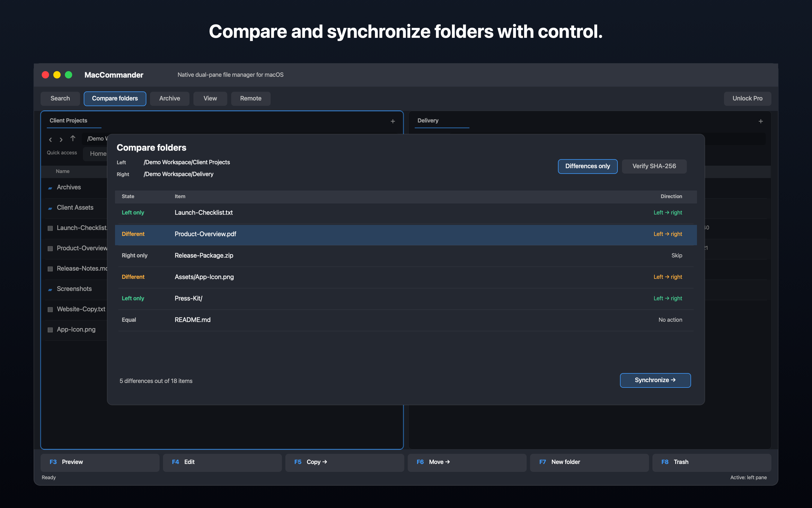Toggle Verify SHA-256 option
812x508 pixels.
(x=654, y=166)
